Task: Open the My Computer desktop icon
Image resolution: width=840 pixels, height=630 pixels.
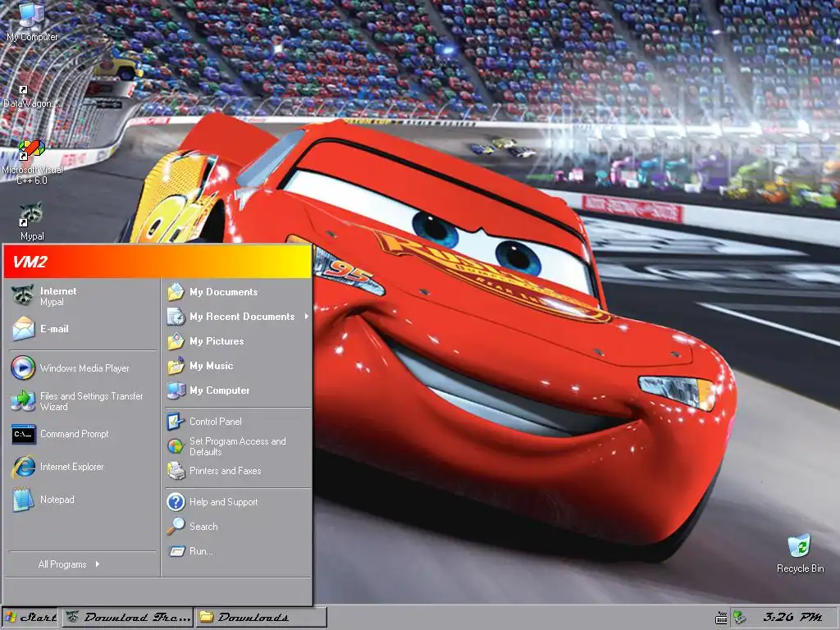Action: pos(32,21)
